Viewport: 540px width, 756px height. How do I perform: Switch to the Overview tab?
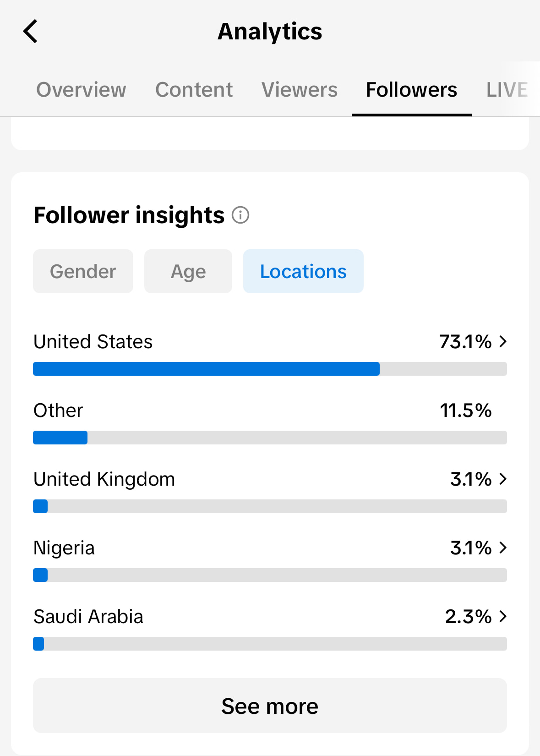(81, 90)
